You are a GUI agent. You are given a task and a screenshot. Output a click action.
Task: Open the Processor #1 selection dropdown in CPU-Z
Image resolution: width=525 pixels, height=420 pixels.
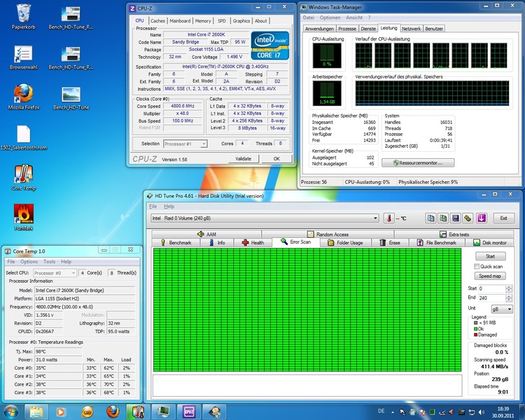pyautogui.click(x=185, y=144)
